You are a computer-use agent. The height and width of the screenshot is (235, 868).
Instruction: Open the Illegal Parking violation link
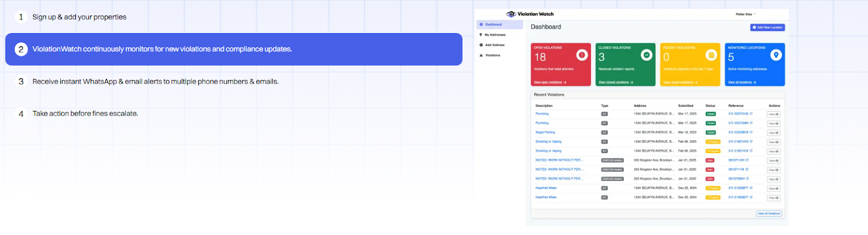545,132
